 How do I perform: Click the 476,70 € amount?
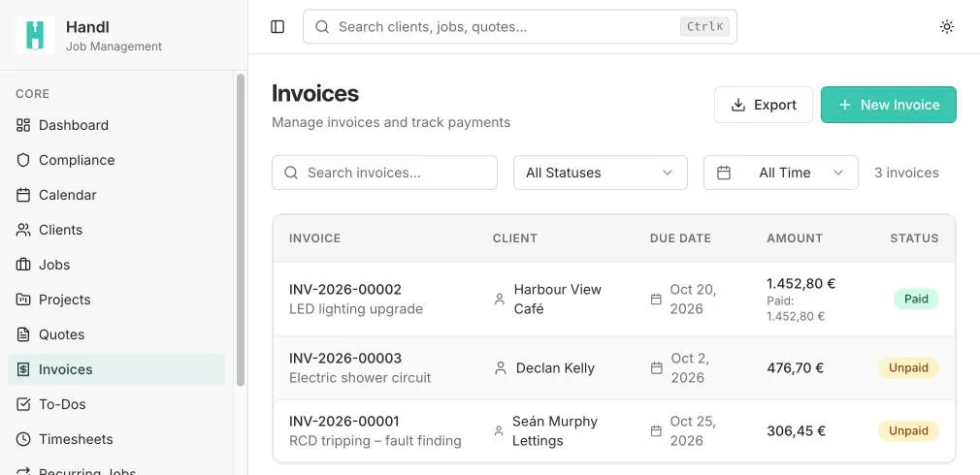click(x=795, y=368)
